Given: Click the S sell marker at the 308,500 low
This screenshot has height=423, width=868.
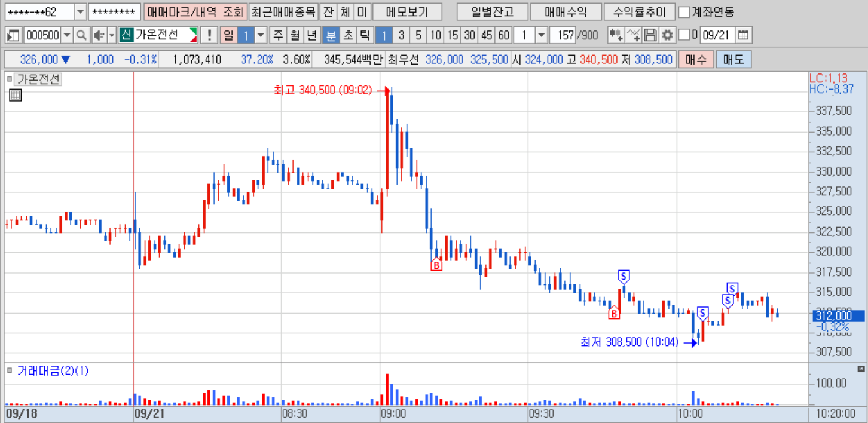Looking at the screenshot, I should click(702, 312).
